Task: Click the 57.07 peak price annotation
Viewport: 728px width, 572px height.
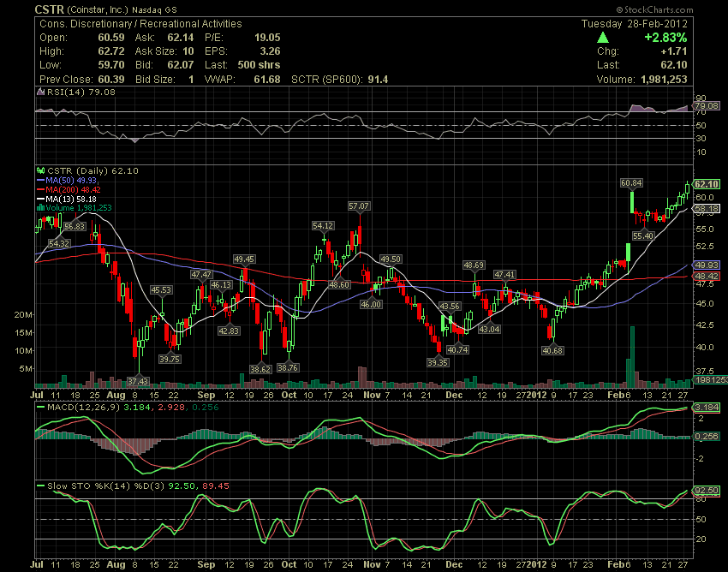Action: 359,206
